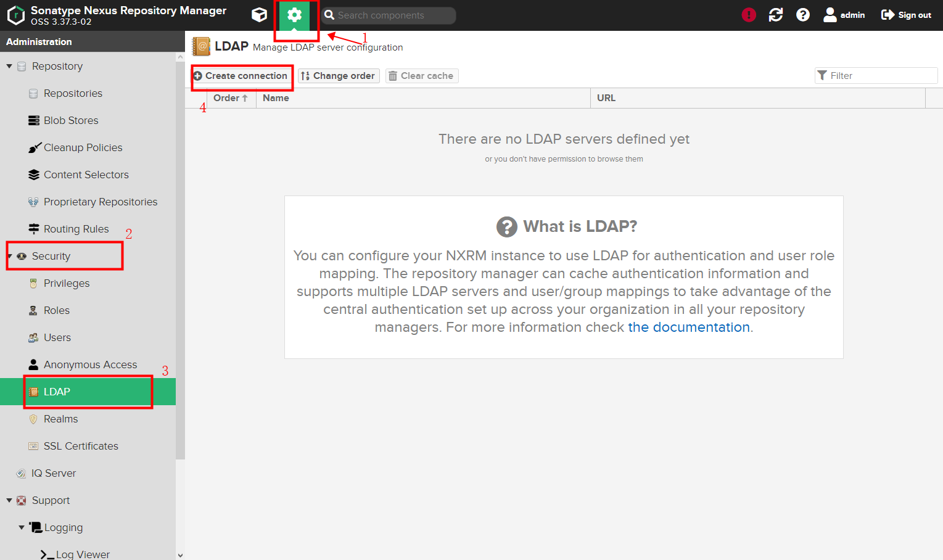Collapse the Security tree node arrow

[9, 256]
